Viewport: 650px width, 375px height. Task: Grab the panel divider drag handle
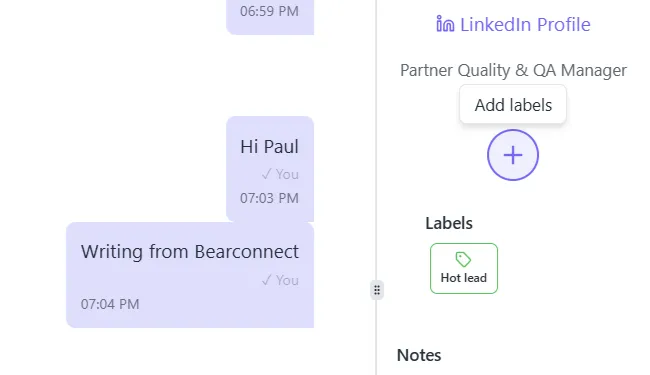tap(377, 290)
